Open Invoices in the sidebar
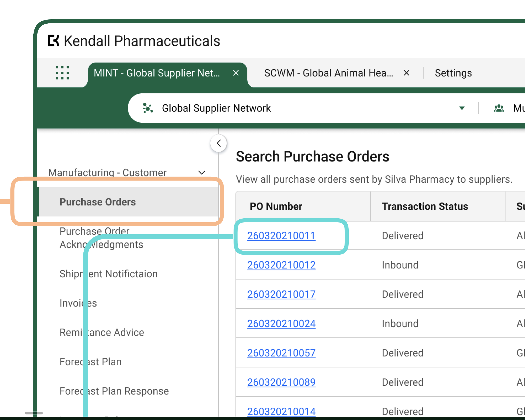The image size is (525, 420). (x=78, y=303)
